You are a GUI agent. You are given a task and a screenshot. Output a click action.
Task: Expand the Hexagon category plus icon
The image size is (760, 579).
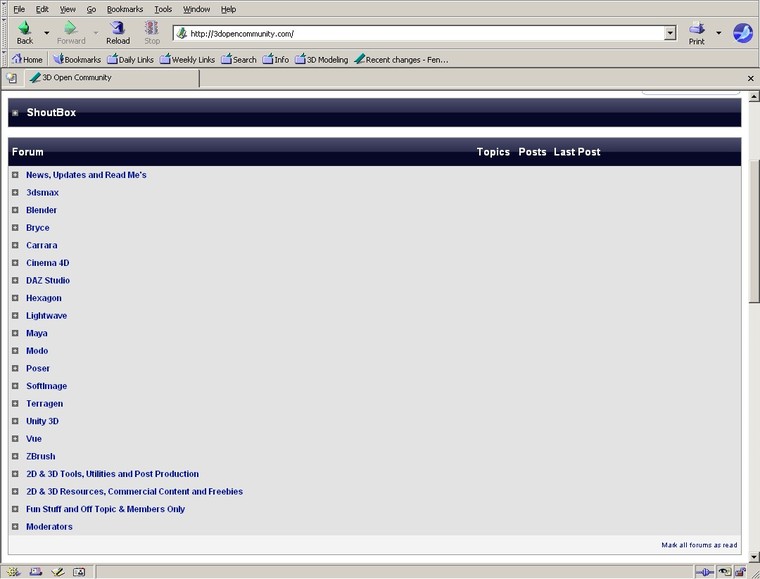point(15,298)
